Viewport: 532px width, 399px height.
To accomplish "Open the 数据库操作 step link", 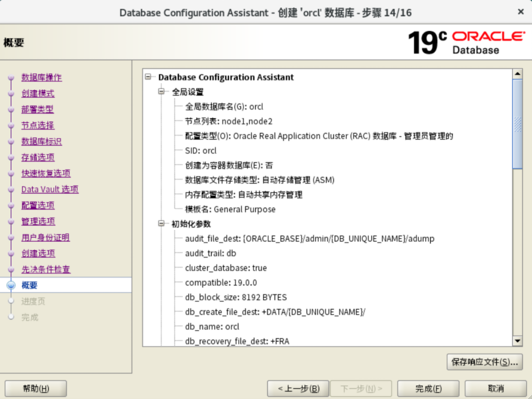I will [42, 77].
